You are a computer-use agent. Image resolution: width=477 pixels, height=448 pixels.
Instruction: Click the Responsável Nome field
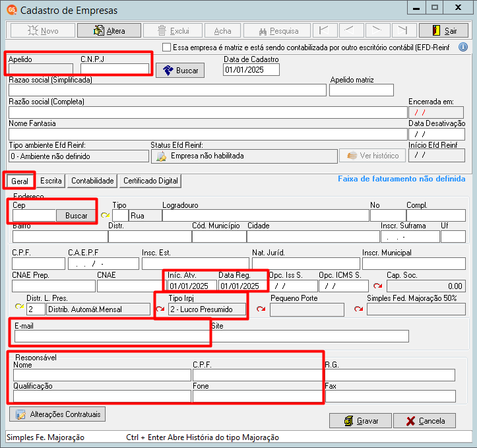(102, 375)
